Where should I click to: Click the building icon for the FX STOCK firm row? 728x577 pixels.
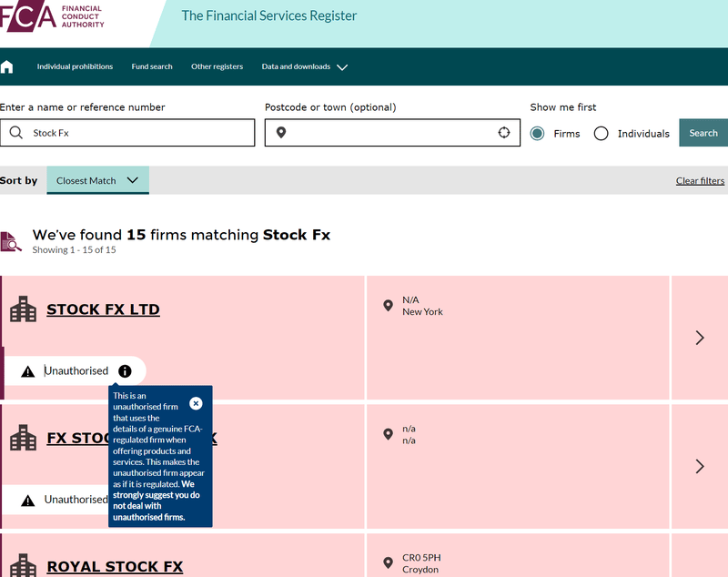pos(24,438)
